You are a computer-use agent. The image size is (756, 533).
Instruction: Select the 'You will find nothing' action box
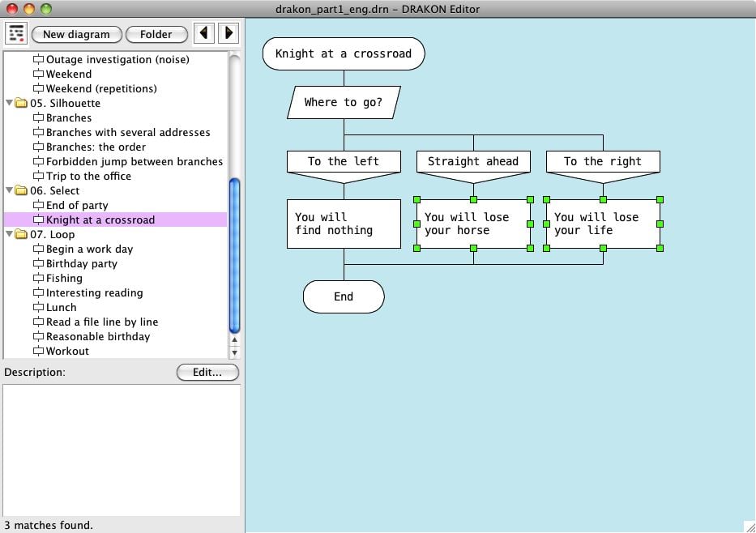pyautogui.click(x=343, y=224)
